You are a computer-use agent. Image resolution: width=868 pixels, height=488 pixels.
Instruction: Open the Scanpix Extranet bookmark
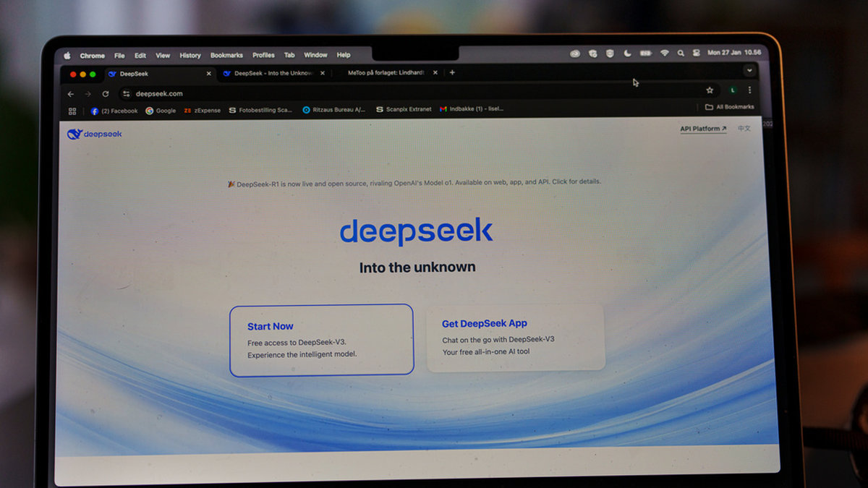click(x=404, y=109)
